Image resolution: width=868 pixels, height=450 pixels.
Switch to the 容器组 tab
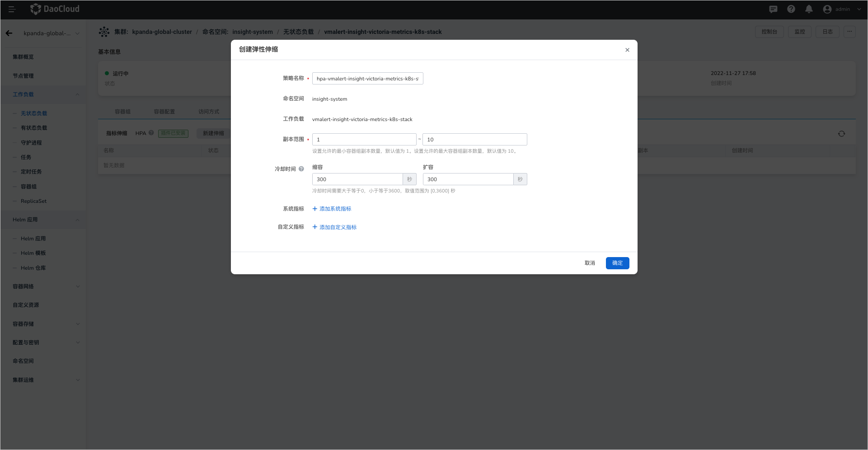pyautogui.click(x=122, y=112)
